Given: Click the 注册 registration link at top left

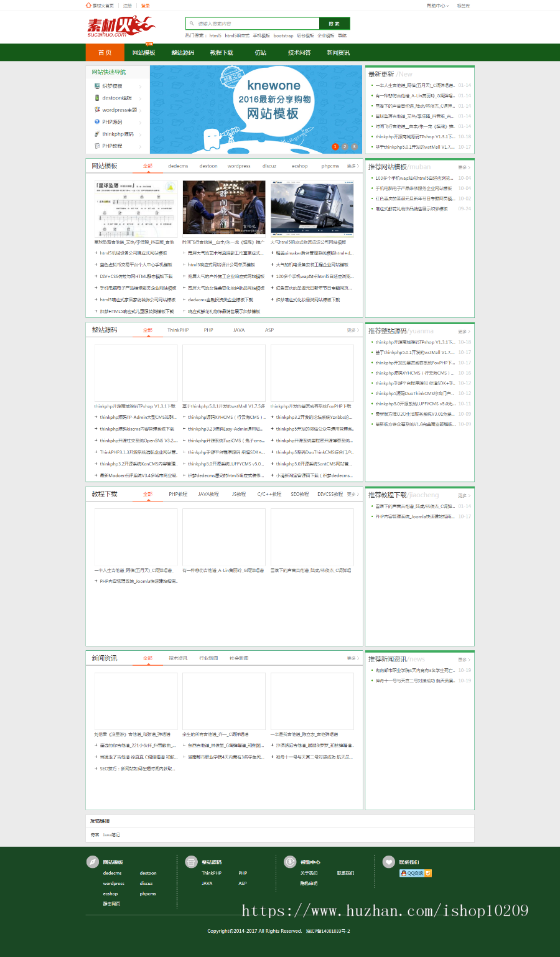Looking at the screenshot, I should tap(126, 5).
